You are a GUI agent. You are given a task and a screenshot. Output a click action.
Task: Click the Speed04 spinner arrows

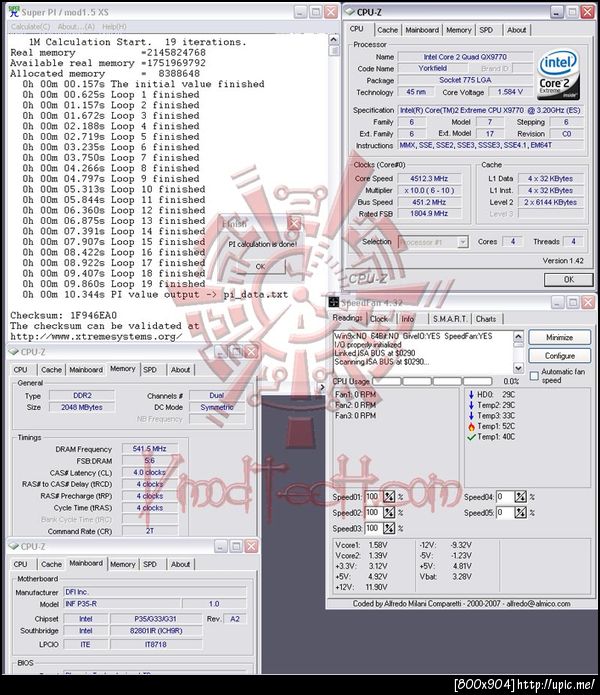point(520,497)
